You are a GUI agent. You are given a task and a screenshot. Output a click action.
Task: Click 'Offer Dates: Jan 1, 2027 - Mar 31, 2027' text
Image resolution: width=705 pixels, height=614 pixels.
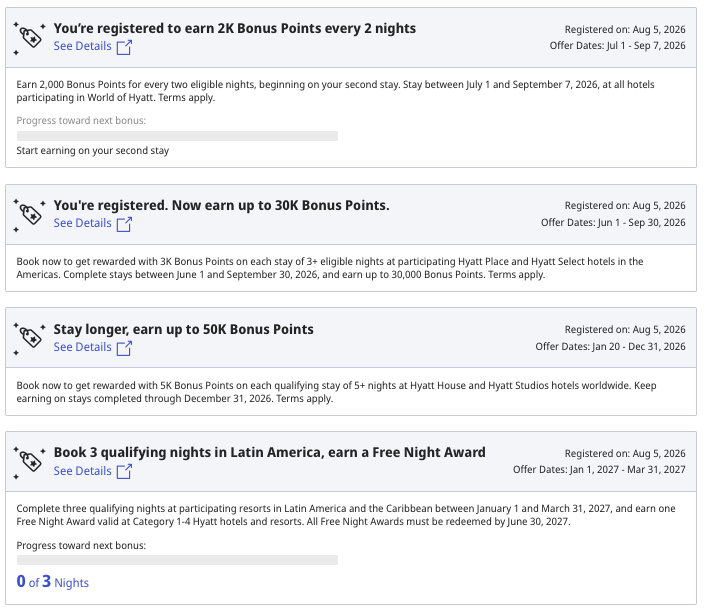599,470
